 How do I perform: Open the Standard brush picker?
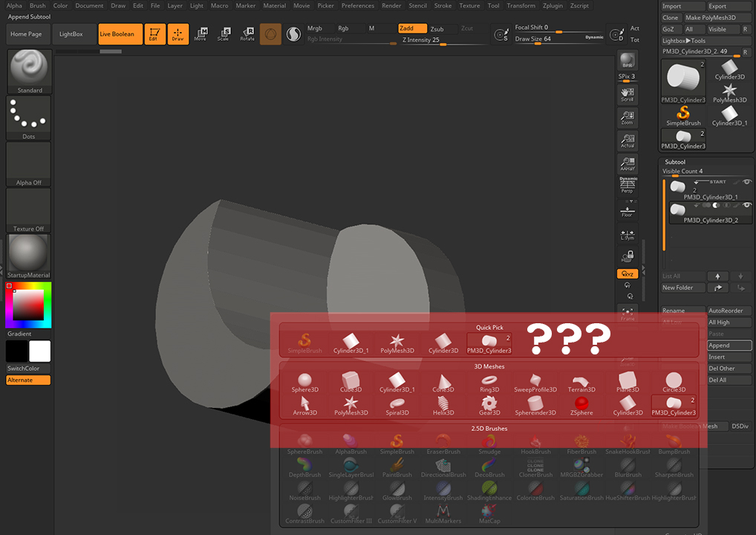coord(29,71)
